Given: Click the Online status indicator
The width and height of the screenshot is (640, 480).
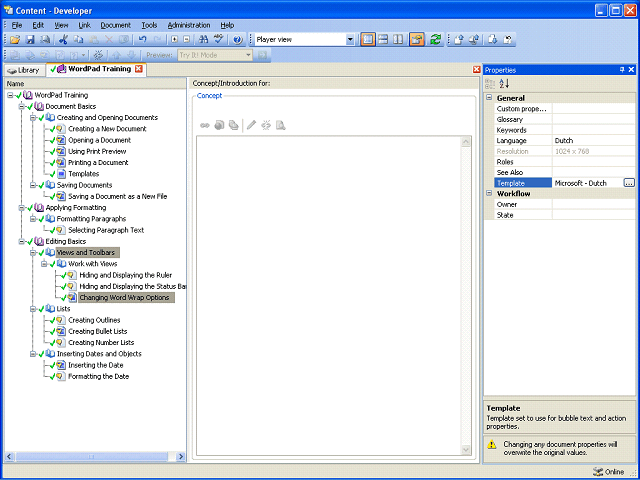Looking at the screenshot, I should [x=609, y=472].
